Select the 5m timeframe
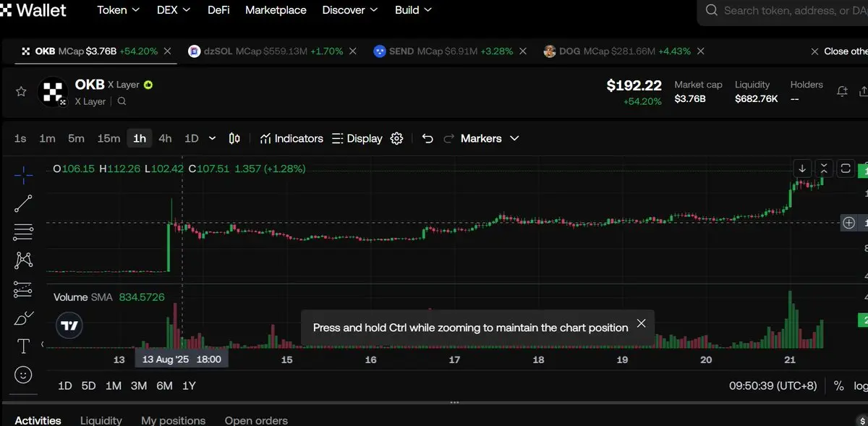Image resolution: width=868 pixels, height=426 pixels. pos(76,138)
